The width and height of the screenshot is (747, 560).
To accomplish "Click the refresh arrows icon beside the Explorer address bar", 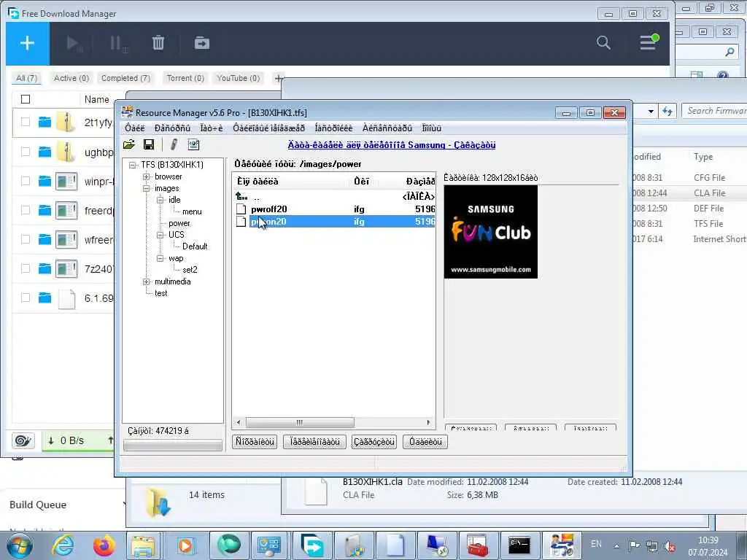I will click(x=667, y=111).
